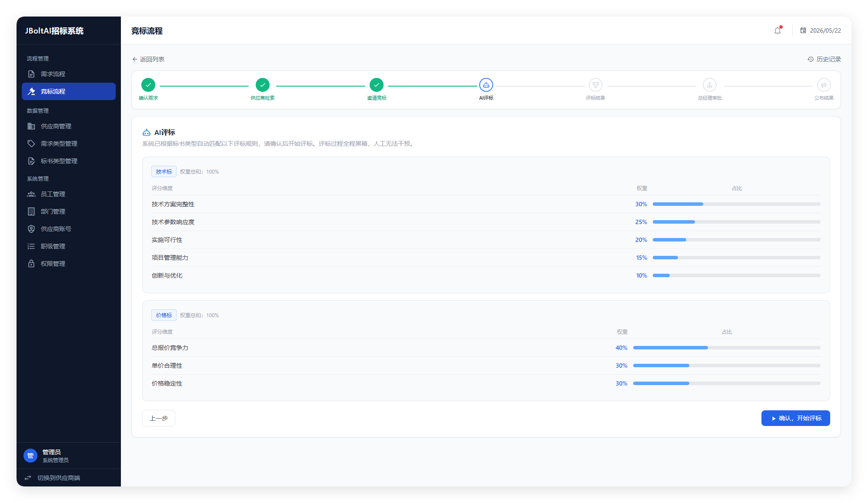This screenshot has height=503, width=868.
Task: Click the 供应商账号 shield icon
Action: [x=31, y=229]
